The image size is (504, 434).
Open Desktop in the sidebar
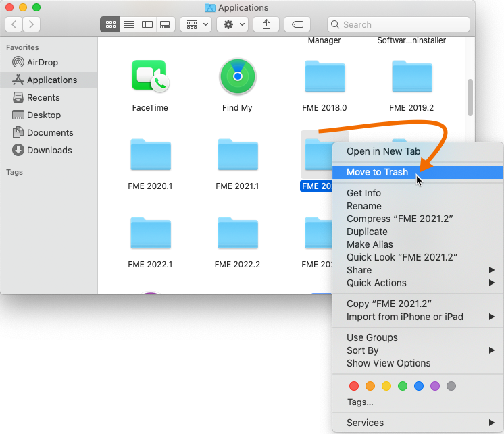coord(49,115)
